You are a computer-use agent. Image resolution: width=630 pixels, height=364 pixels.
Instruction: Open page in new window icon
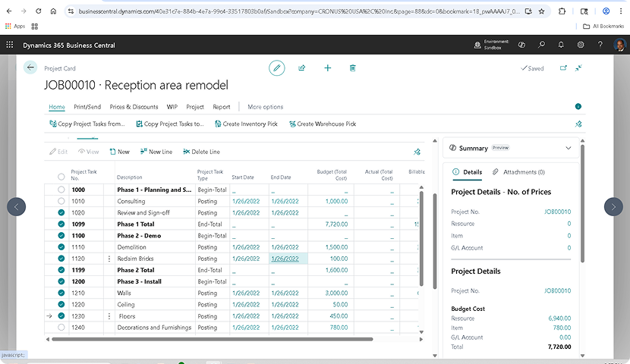point(563,68)
